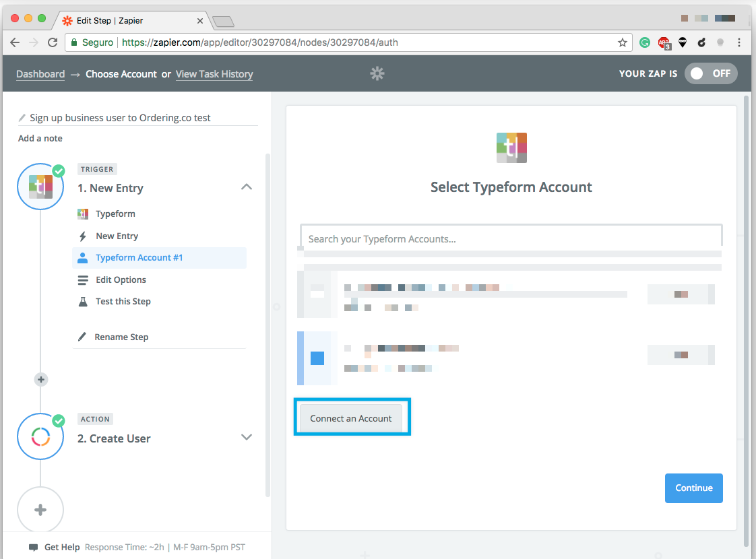Click sidebar vertical scrollbar
This screenshot has width=756, height=559.
click(267, 325)
